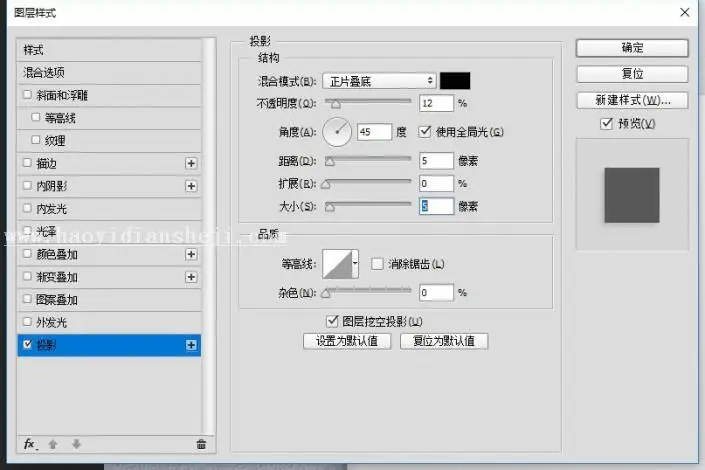Screen dimensions: 705x470
Task: Click the 距离 slider handle
Action: tap(330, 161)
